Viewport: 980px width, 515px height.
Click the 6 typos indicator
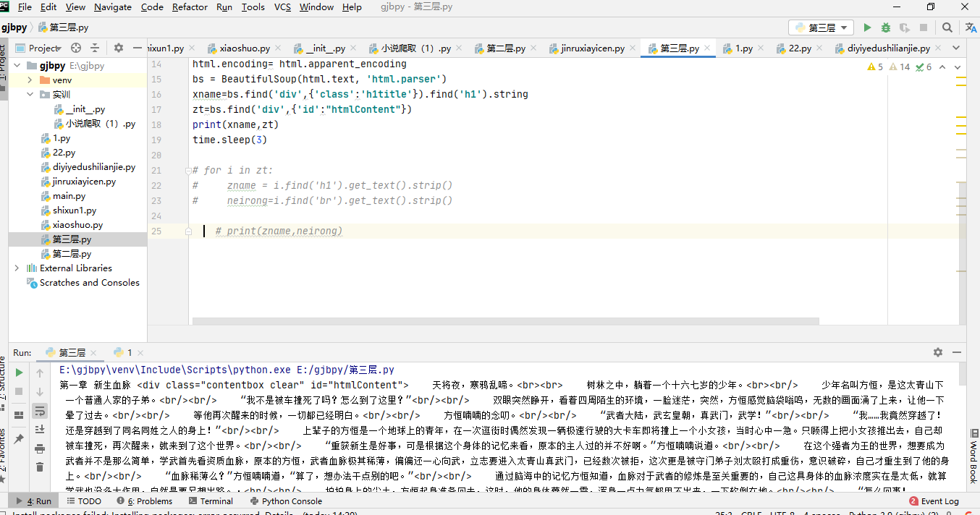pos(924,67)
